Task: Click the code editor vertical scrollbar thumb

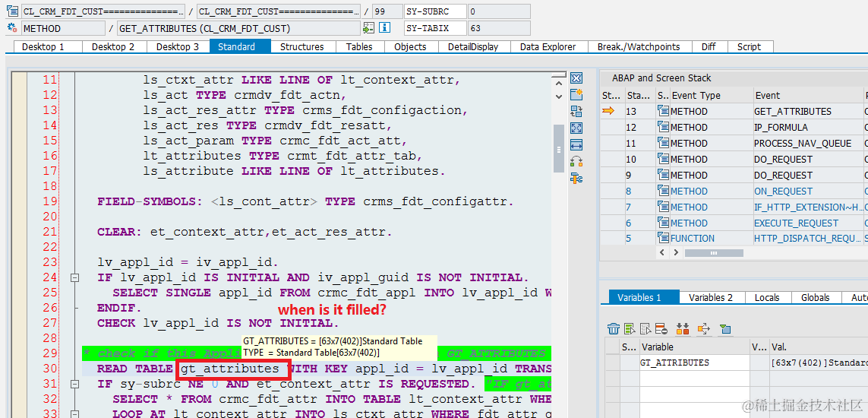Action: (559, 148)
